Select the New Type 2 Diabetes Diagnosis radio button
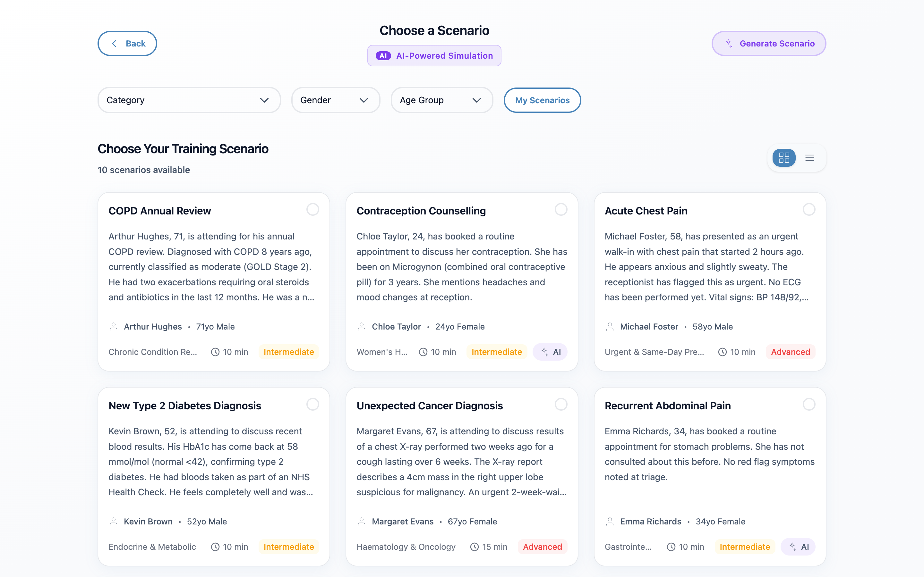 click(x=313, y=404)
